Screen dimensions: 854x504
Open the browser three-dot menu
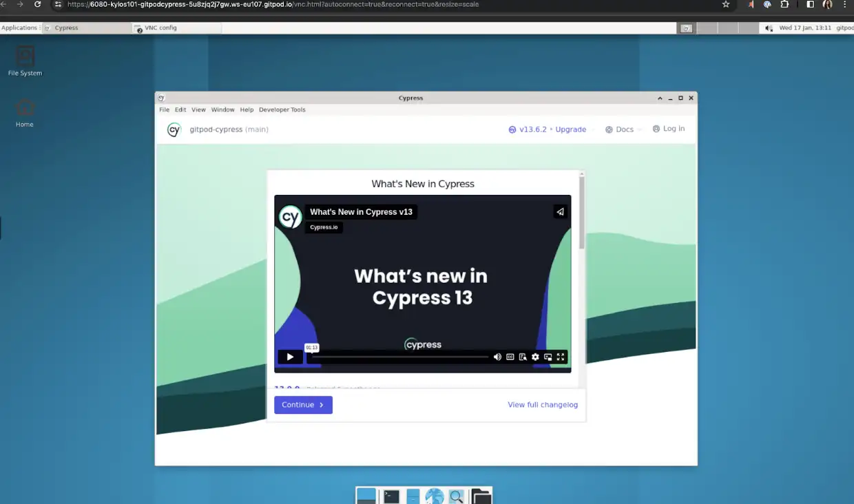(845, 4)
